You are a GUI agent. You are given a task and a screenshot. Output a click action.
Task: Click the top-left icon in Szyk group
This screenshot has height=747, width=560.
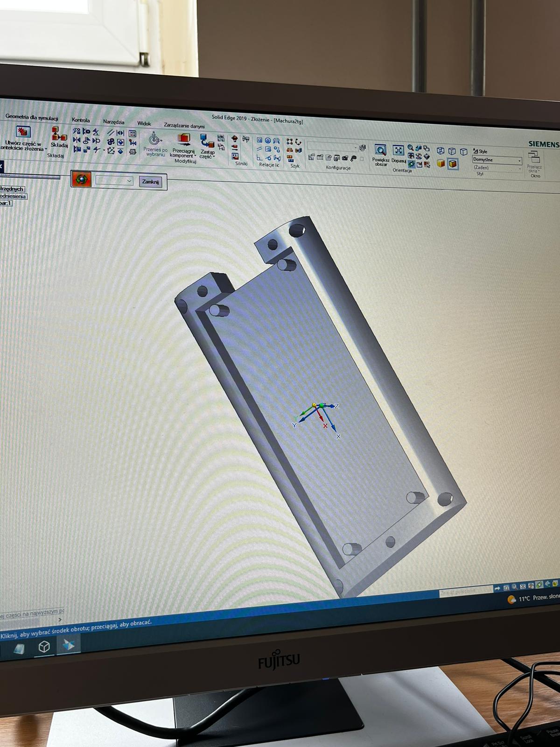click(289, 141)
